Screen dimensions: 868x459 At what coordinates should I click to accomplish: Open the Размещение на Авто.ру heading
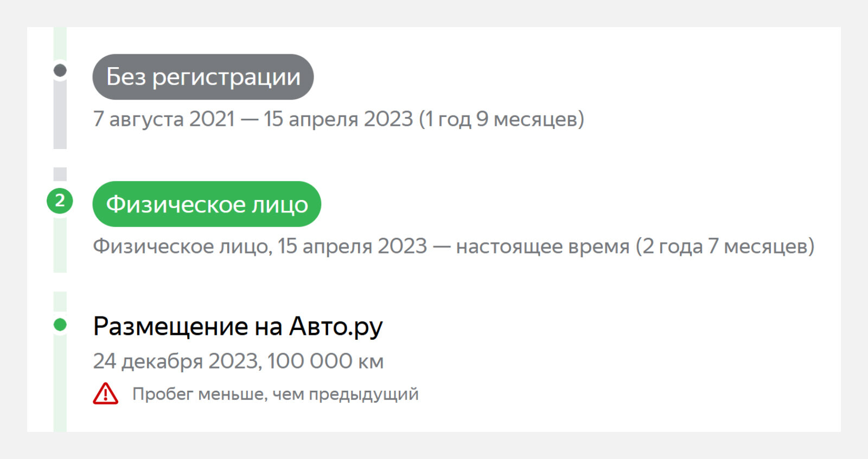[238, 326]
